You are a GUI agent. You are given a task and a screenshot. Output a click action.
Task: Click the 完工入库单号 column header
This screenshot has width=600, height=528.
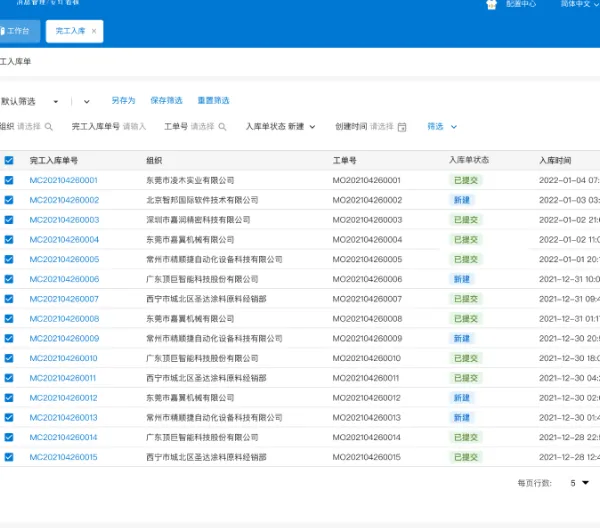click(54, 161)
